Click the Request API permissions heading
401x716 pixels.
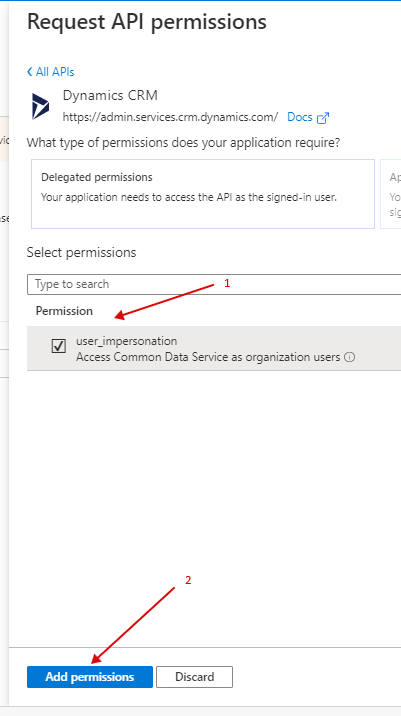[x=147, y=22]
